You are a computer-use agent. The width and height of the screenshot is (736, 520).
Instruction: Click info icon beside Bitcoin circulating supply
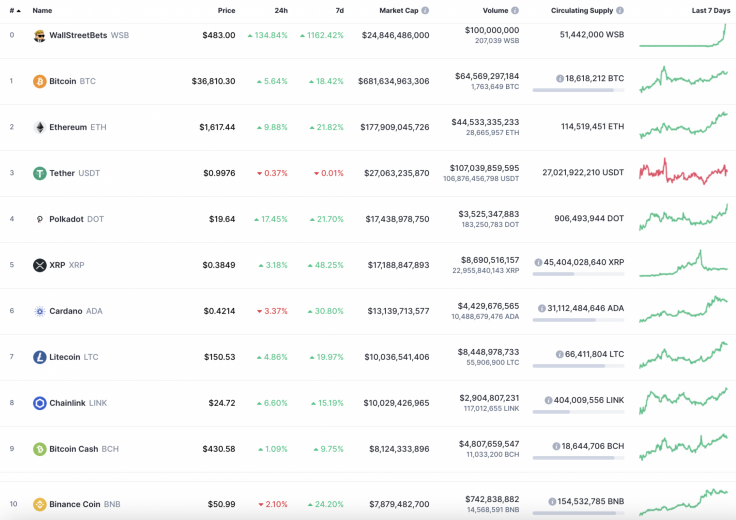(x=560, y=78)
